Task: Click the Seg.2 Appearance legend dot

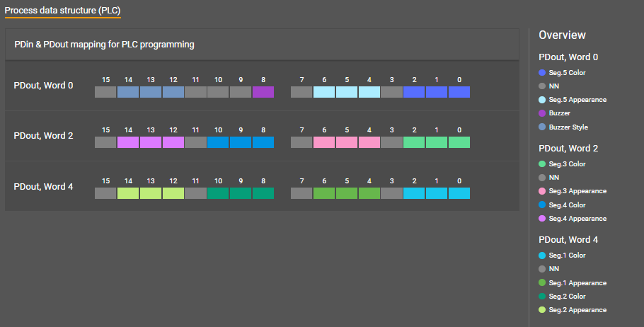Action: [542, 309]
